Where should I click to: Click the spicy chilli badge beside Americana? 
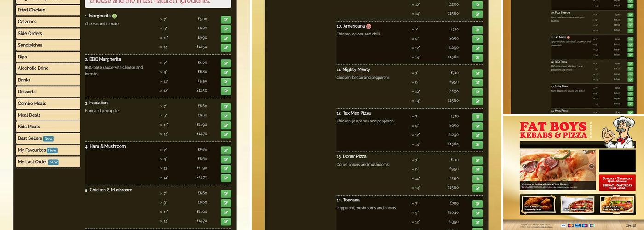[x=368, y=26]
